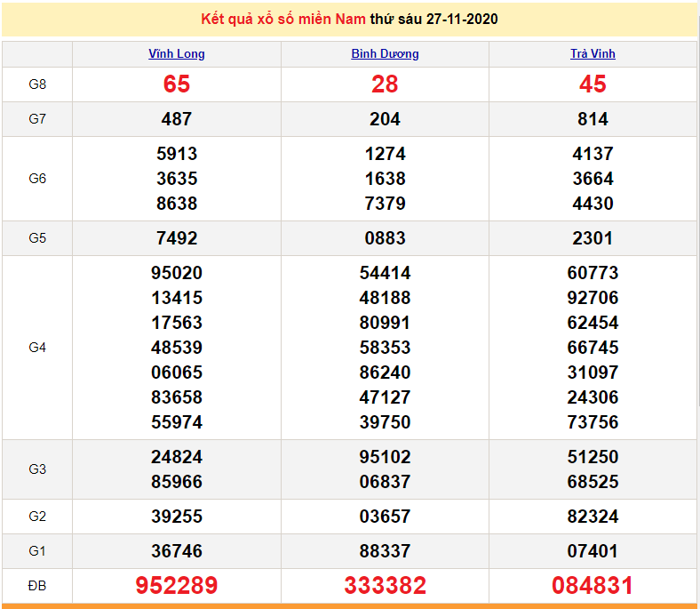Select Vĩnh Long G1 number 36746

point(176,551)
